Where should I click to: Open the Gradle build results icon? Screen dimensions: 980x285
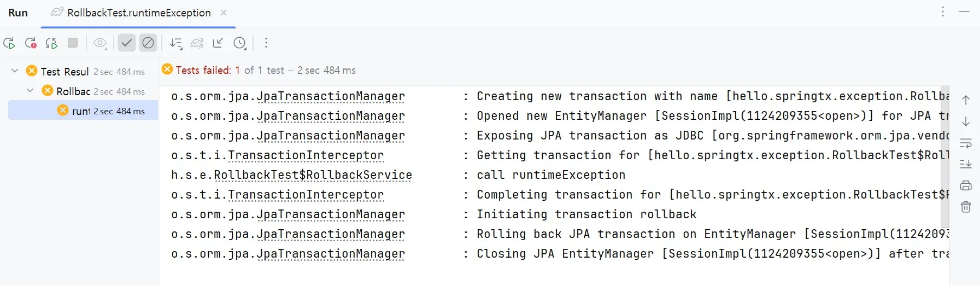pyautogui.click(x=197, y=43)
